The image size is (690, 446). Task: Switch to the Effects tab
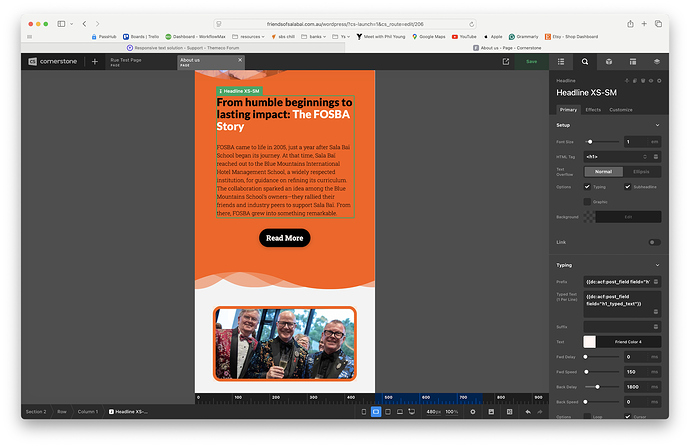point(593,110)
